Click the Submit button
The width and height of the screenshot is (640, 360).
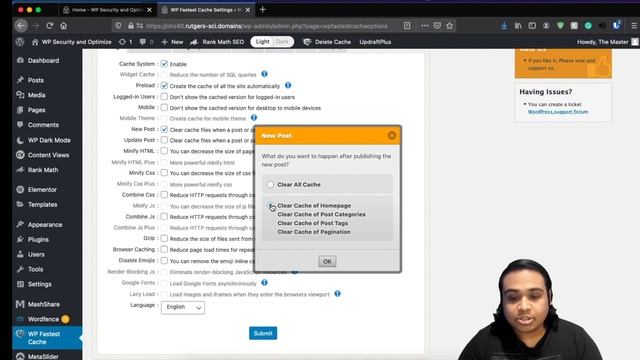263,333
